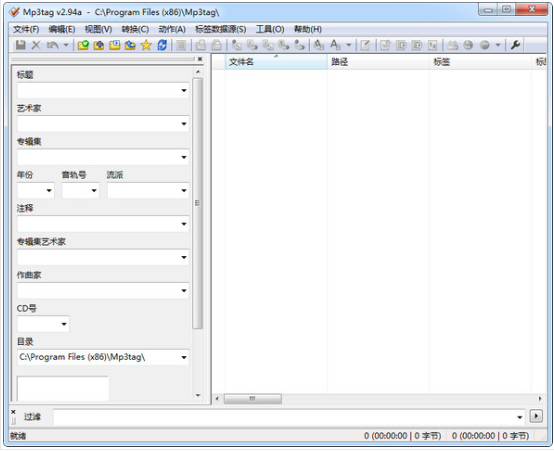Click the file list horizontal scrollbar thumb
The height and width of the screenshot is (452, 554).
click(253, 399)
